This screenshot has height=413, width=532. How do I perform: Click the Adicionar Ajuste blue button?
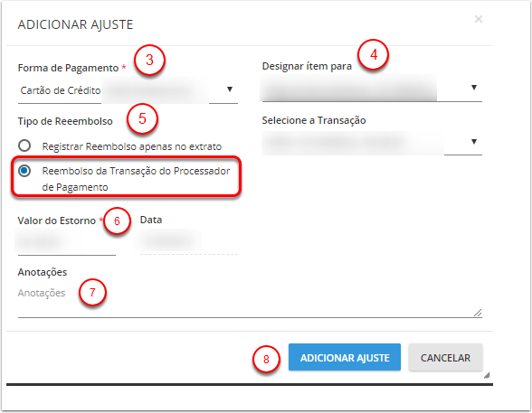[345, 357]
